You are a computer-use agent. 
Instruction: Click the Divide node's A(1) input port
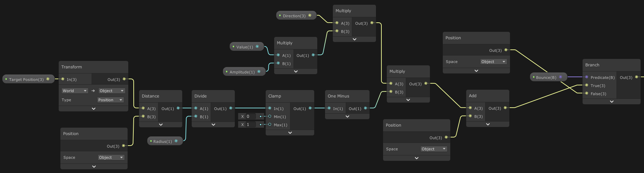pos(196,108)
